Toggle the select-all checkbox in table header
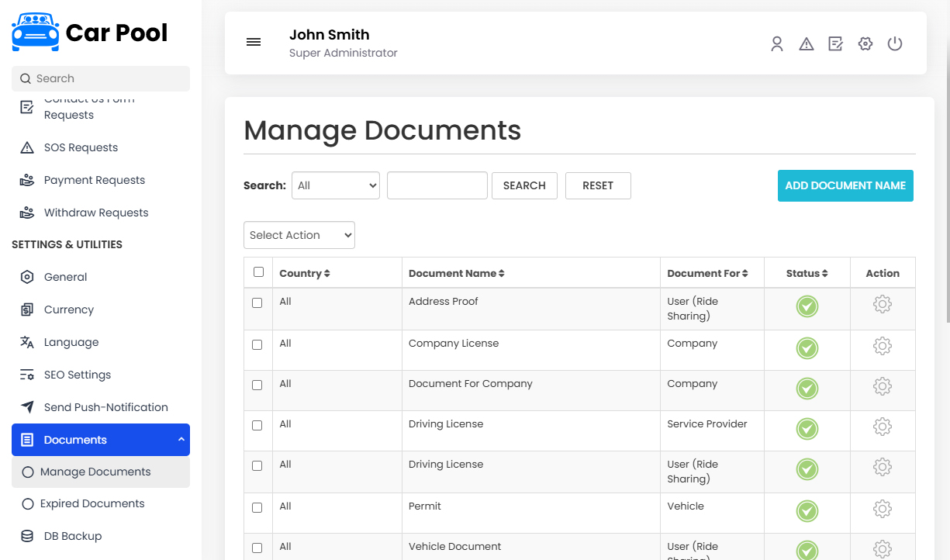Image resolution: width=950 pixels, height=560 pixels. pos(258,272)
